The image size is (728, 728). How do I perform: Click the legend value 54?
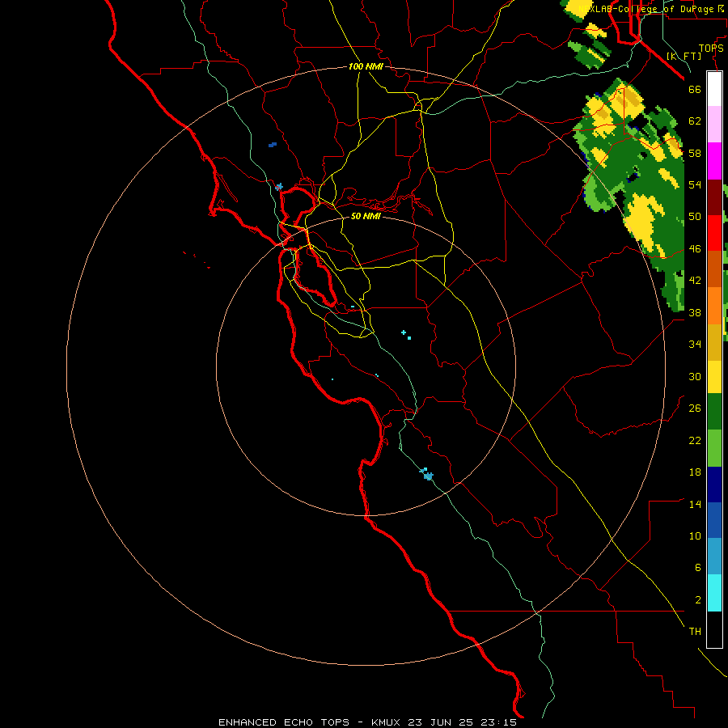(695, 184)
